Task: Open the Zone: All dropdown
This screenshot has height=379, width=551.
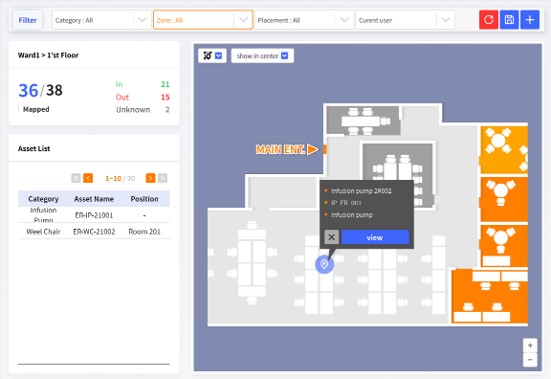Action: 203,20
